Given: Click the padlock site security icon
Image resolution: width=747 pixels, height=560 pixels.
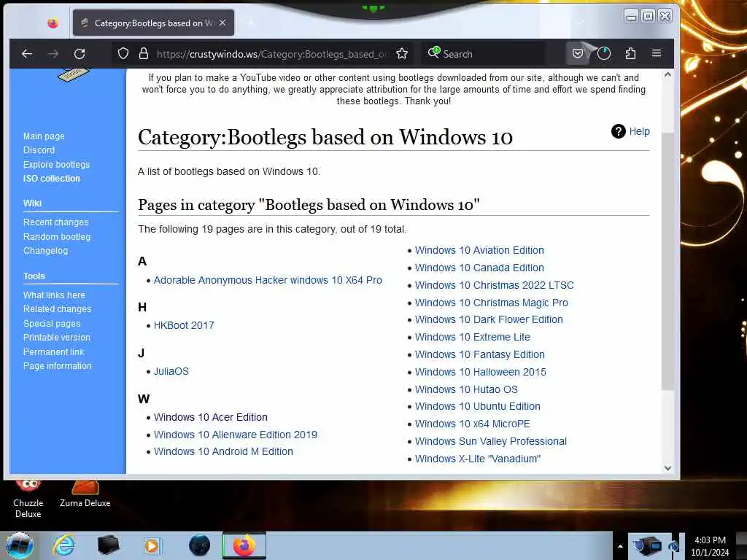Looking at the screenshot, I should pos(144,53).
